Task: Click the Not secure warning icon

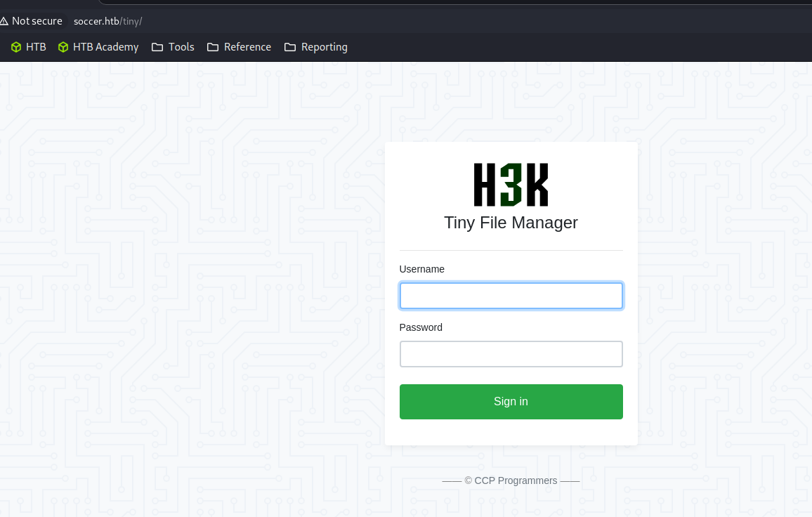Action: (4, 21)
